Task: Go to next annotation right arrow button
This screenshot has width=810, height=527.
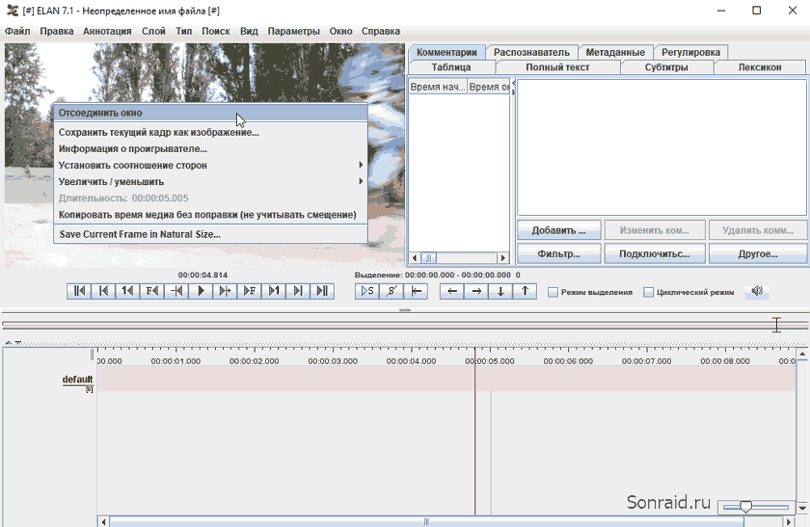Action: (476, 291)
